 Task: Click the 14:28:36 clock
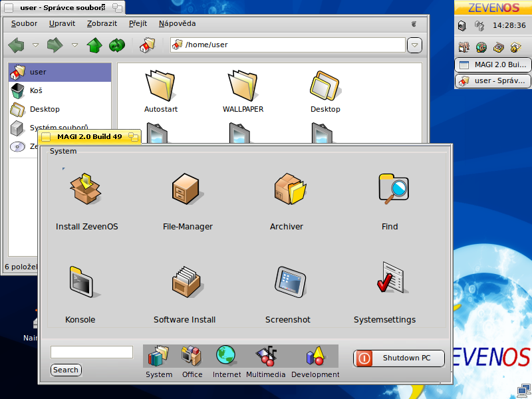(509, 25)
